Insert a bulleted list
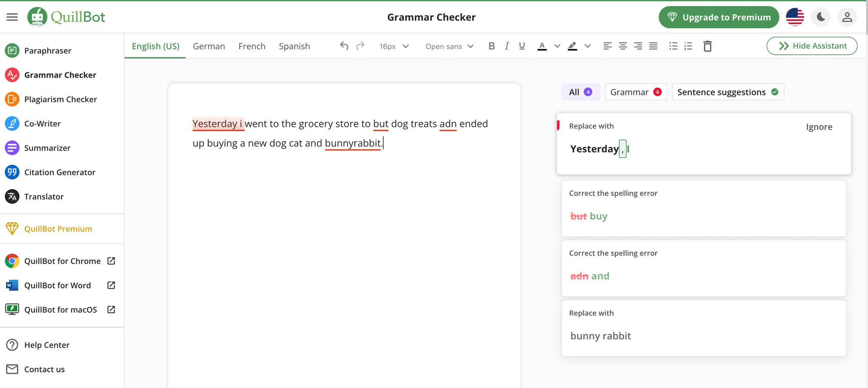Image resolution: width=868 pixels, height=388 pixels. coord(673,46)
